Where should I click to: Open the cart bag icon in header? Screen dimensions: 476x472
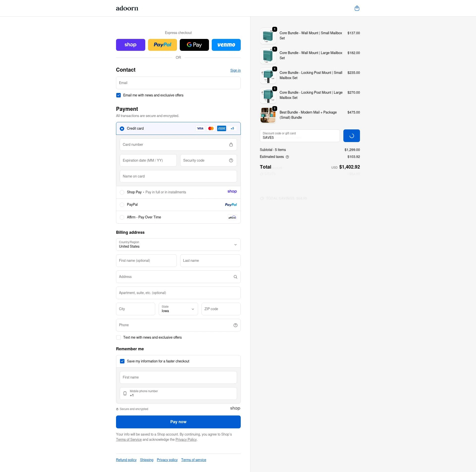tap(357, 8)
